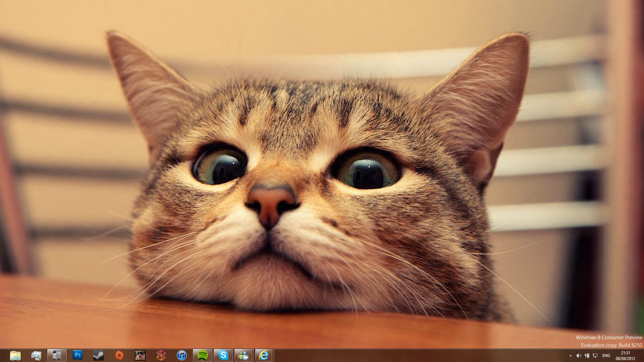
Task: Check battery power status in the tray
Action: tap(587, 356)
